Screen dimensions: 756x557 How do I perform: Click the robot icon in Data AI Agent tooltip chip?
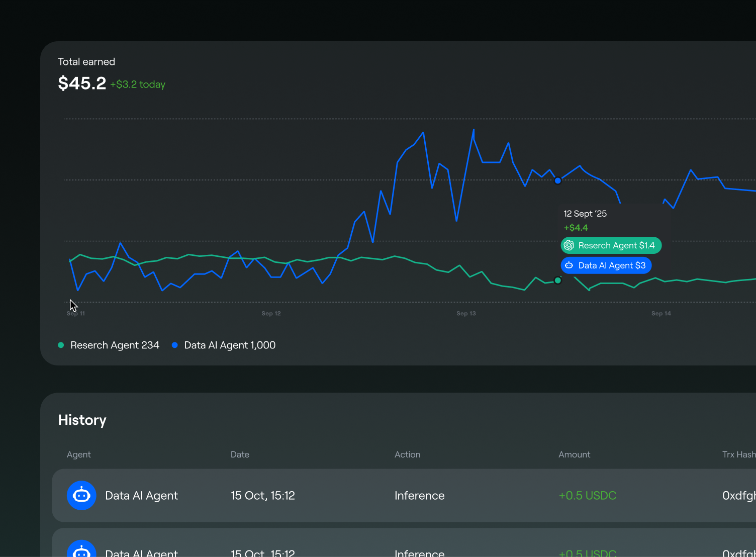(569, 265)
